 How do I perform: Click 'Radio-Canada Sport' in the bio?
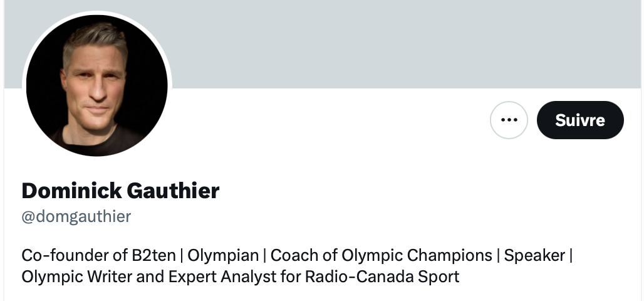tap(382, 277)
